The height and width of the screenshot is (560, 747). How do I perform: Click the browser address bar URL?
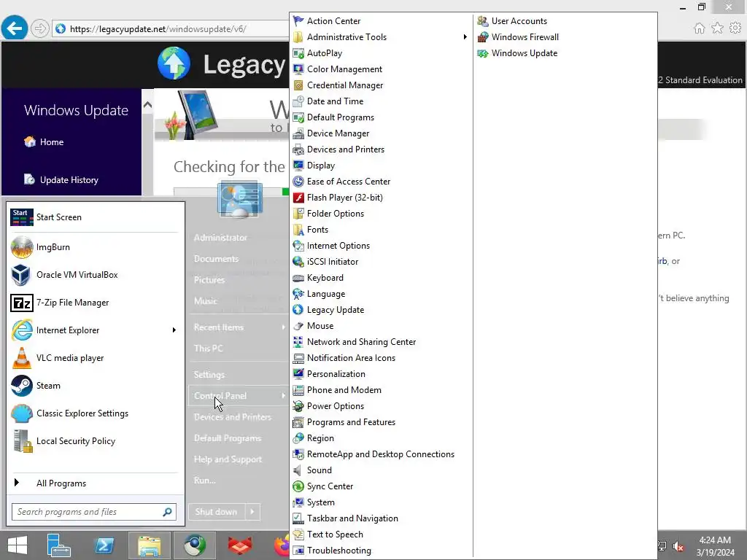(158, 29)
